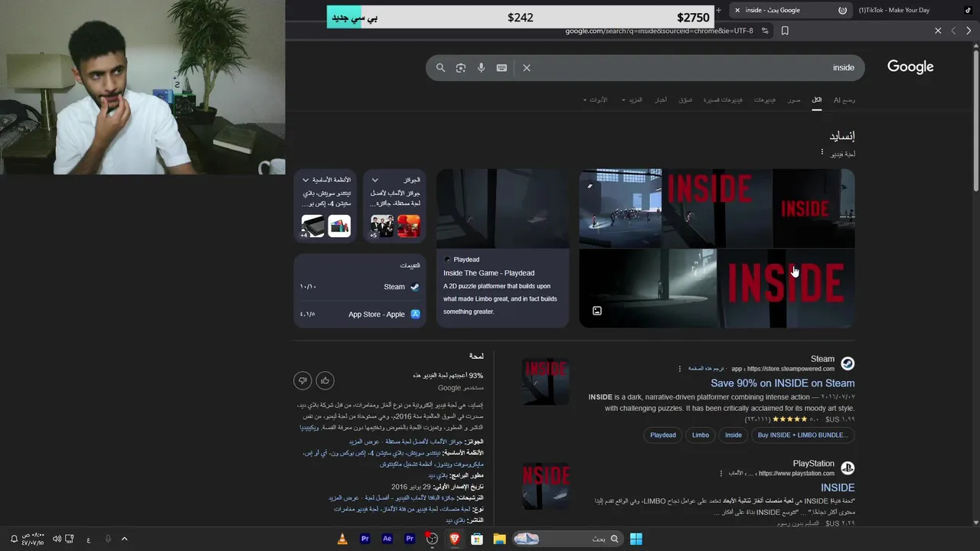This screenshot has width=980, height=551.
Task: Show hidden tray icons chevron on taskbar
Action: 124,539
